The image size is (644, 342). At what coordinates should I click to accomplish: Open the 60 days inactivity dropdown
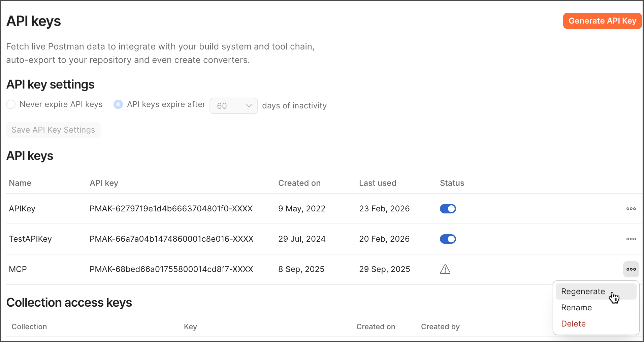(234, 106)
